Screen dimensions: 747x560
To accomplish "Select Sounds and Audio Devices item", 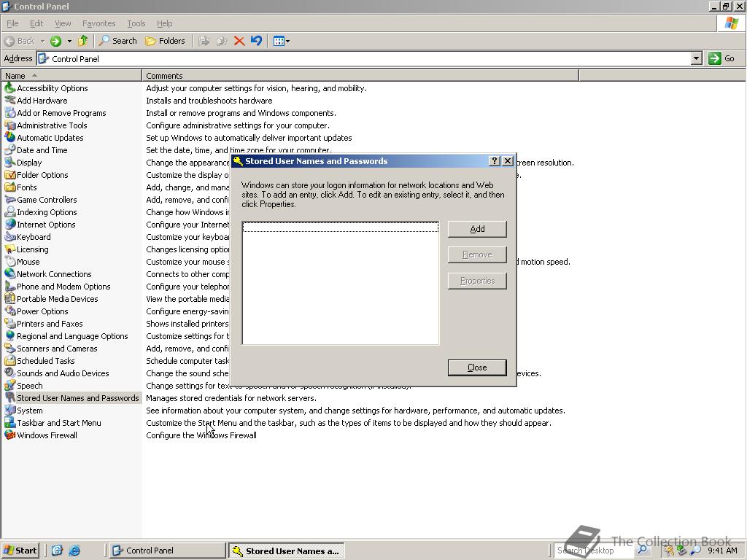I will (x=57, y=373).
